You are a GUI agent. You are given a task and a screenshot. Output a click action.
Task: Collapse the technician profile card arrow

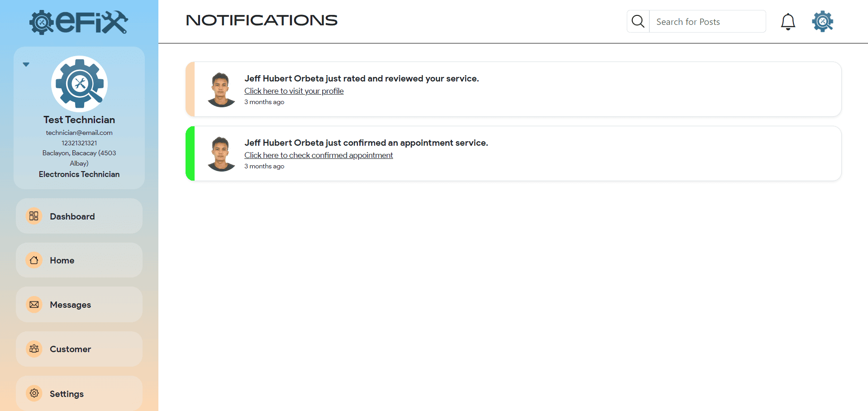(x=26, y=65)
